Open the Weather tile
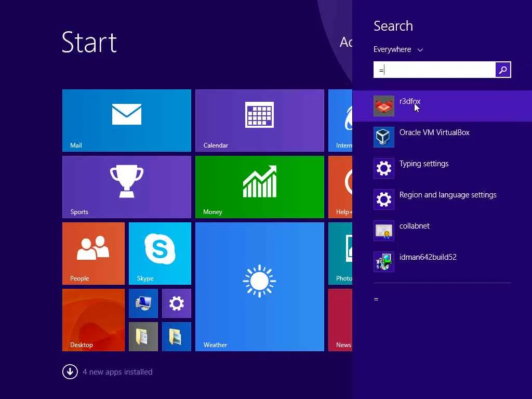This screenshot has height=399, width=532. pyautogui.click(x=260, y=287)
